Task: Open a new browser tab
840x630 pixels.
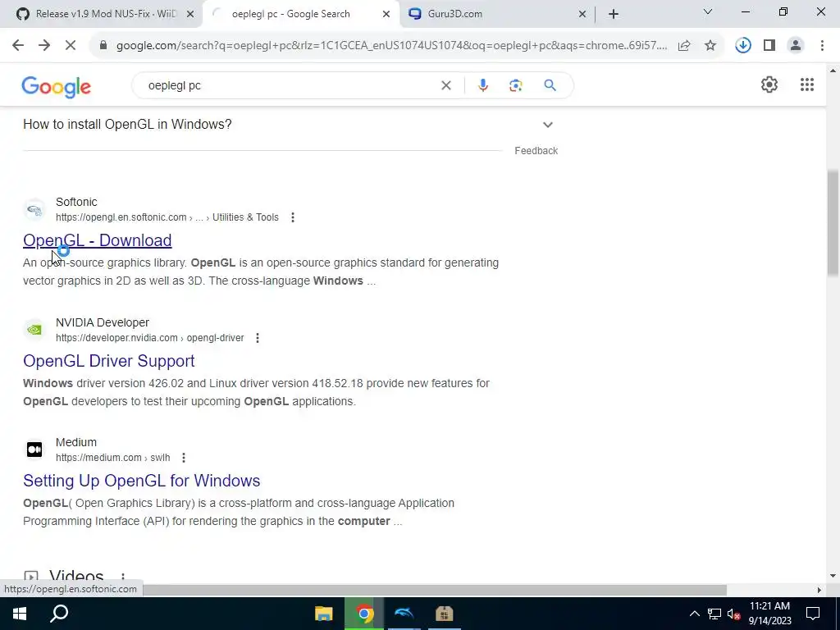Action: [614, 14]
